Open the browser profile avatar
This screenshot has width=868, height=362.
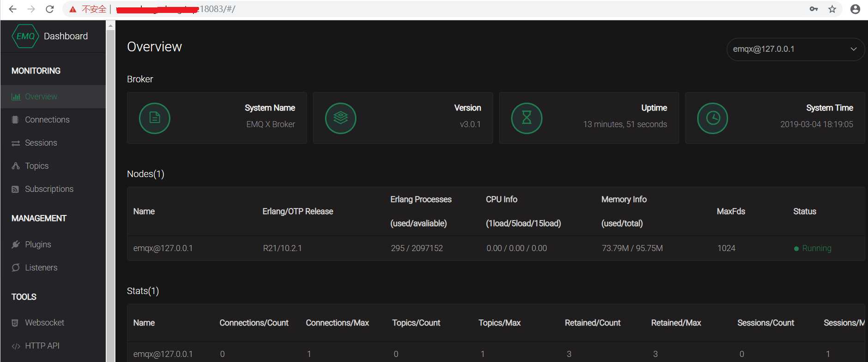[855, 9]
